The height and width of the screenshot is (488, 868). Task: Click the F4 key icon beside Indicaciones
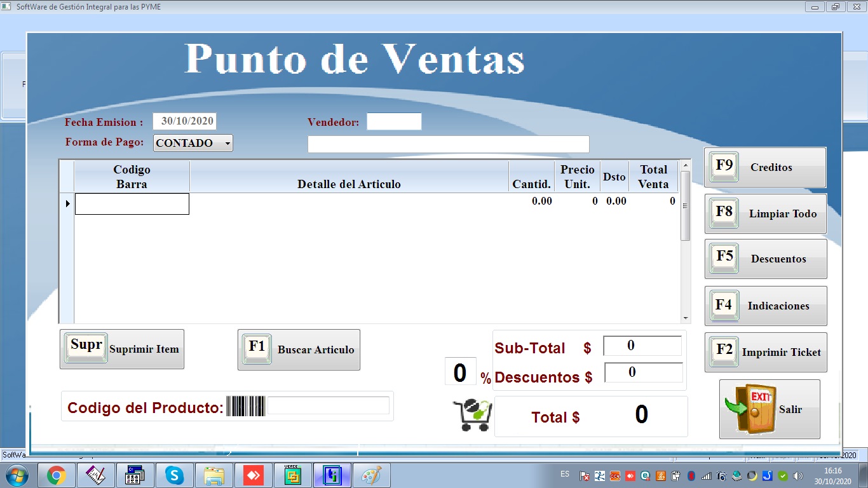click(x=724, y=305)
